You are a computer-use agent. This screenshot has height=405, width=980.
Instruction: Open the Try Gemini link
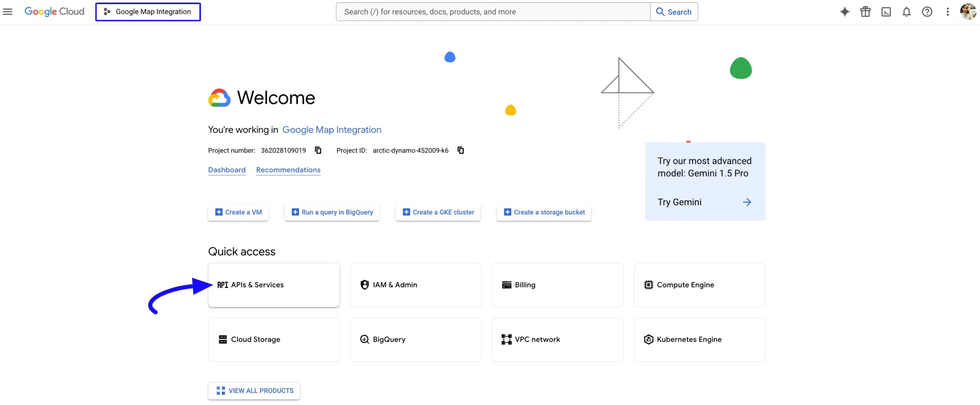point(679,202)
